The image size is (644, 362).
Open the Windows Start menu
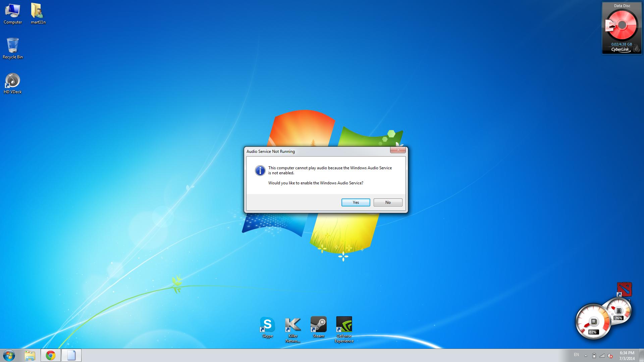[9, 355]
